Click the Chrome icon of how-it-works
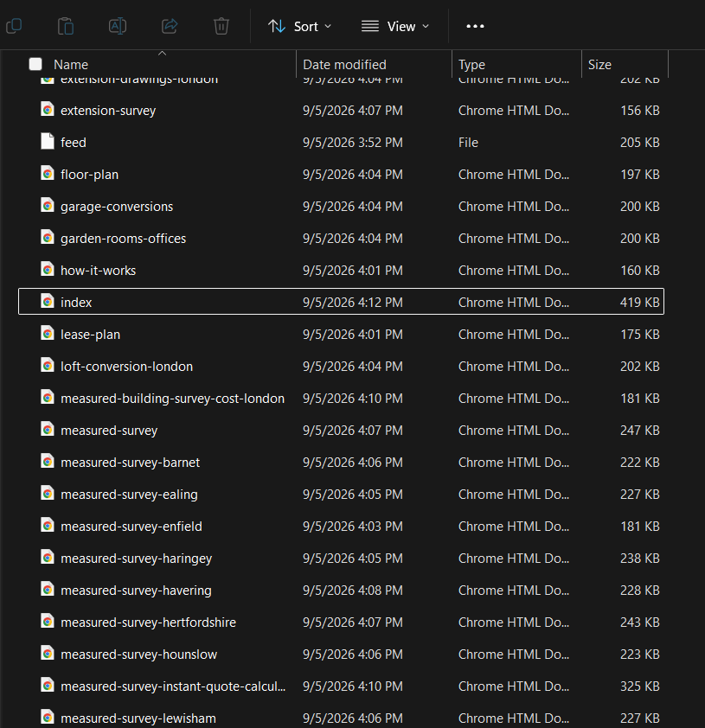 point(47,269)
